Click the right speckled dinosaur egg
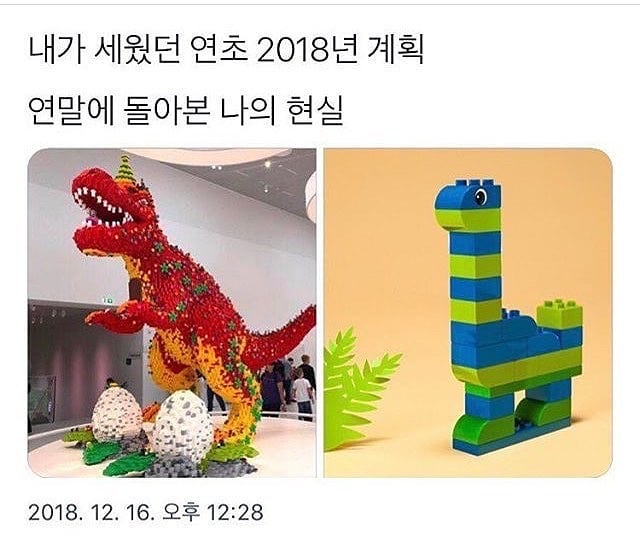The width and height of the screenshot is (640, 553). [182, 426]
